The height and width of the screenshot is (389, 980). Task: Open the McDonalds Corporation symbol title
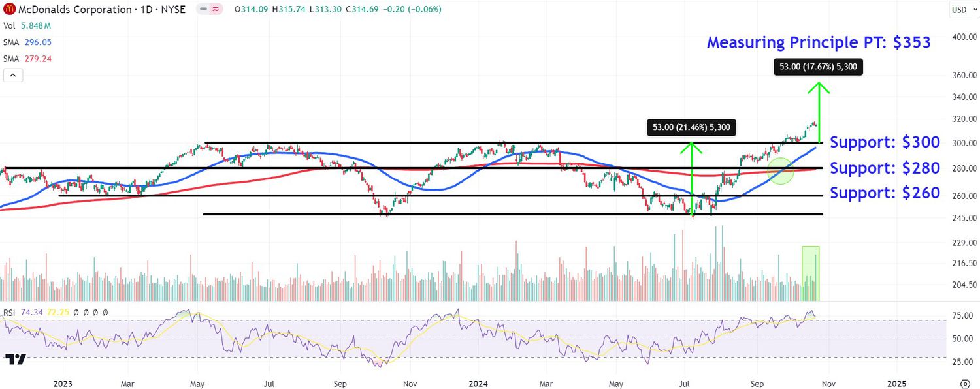click(x=101, y=9)
